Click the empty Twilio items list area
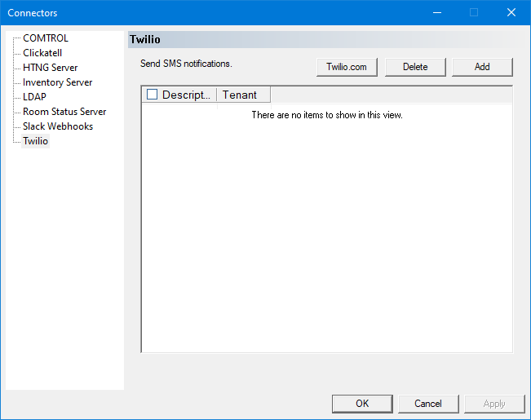The height and width of the screenshot is (420, 531). 326,237
